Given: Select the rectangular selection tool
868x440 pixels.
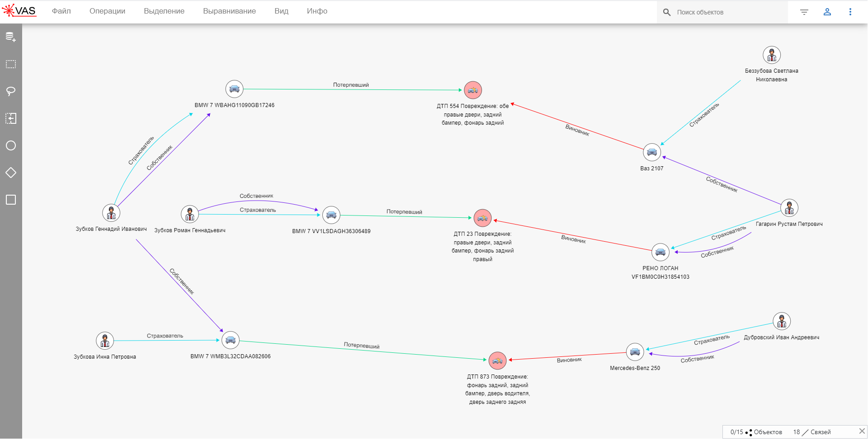Looking at the screenshot, I should pyautogui.click(x=11, y=64).
